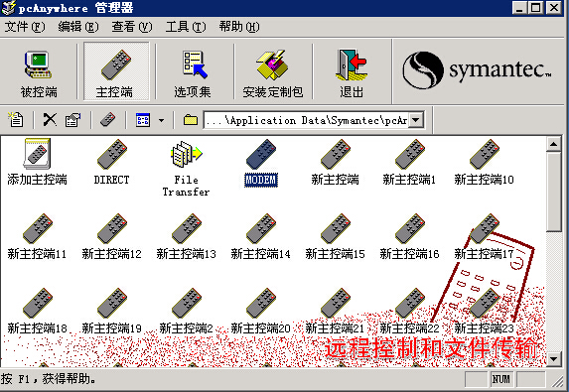569x392 pixels.
Task: Open the properties toolbar icon
Action: [x=72, y=120]
